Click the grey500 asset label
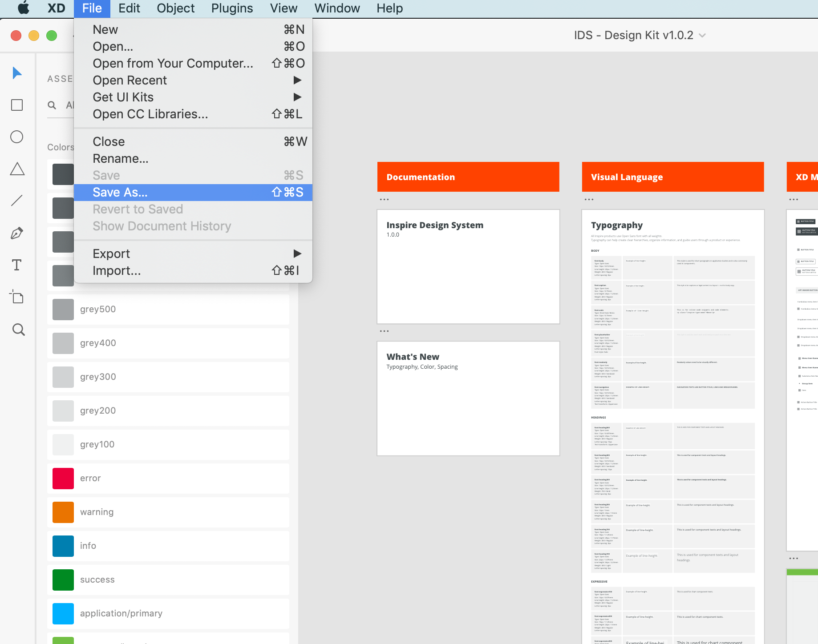The image size is (818, 644). [x=98, y=310]
